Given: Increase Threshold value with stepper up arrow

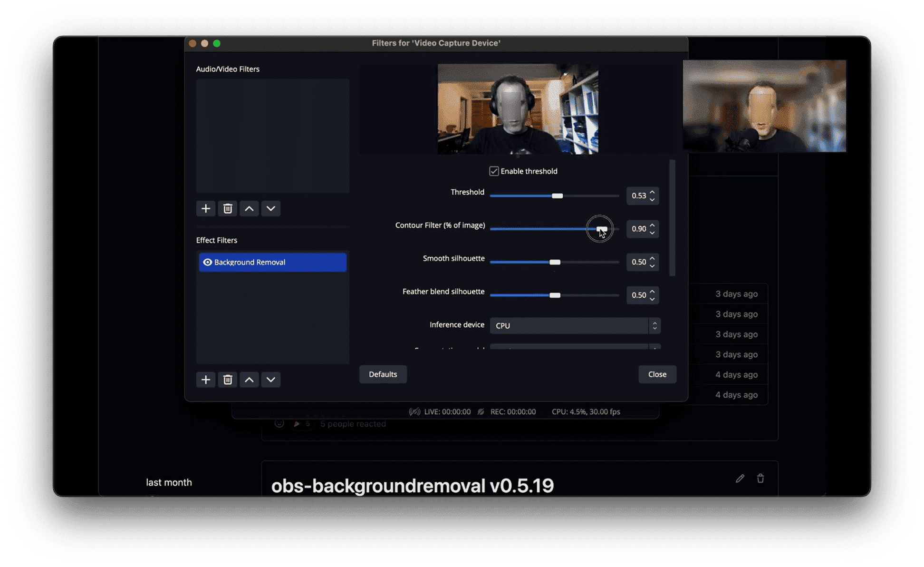Looking at the screenshot, I should point(653,192).
